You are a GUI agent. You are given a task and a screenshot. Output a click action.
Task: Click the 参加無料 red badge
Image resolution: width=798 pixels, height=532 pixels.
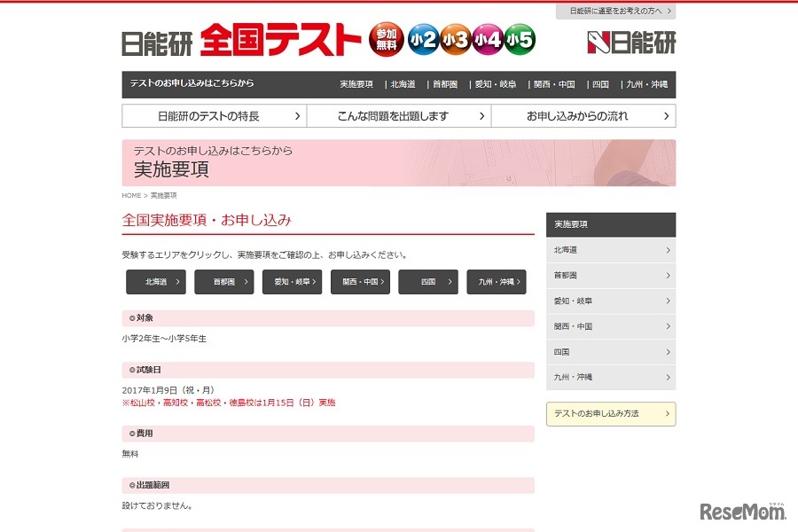pyautogui.click(x=387, y=39)
